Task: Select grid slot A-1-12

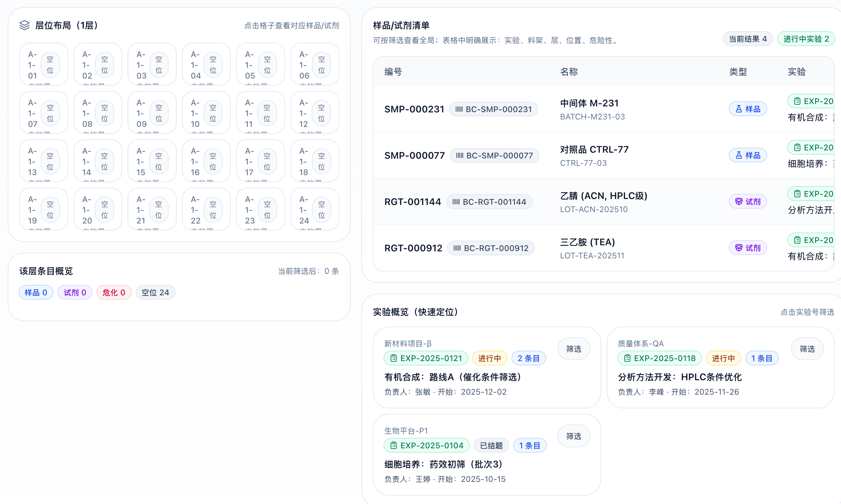Action: (x=315, y=112)
